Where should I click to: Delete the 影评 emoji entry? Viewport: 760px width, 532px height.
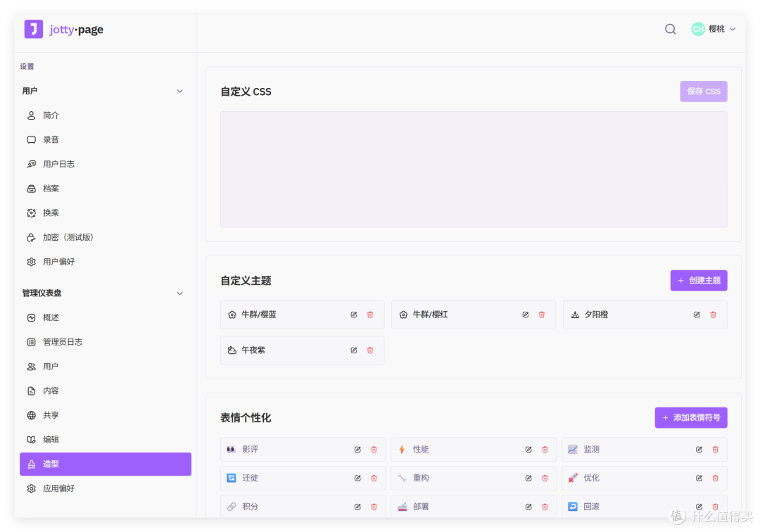[x=374, y=450]
